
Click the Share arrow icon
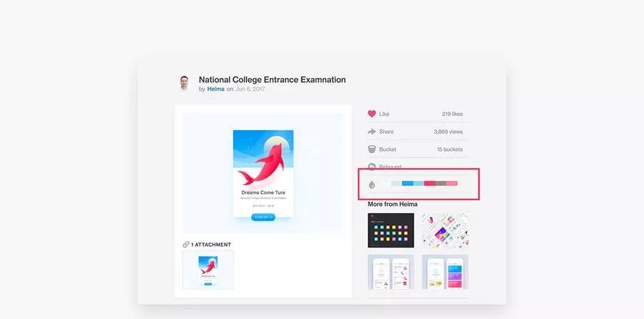point(371,132)
